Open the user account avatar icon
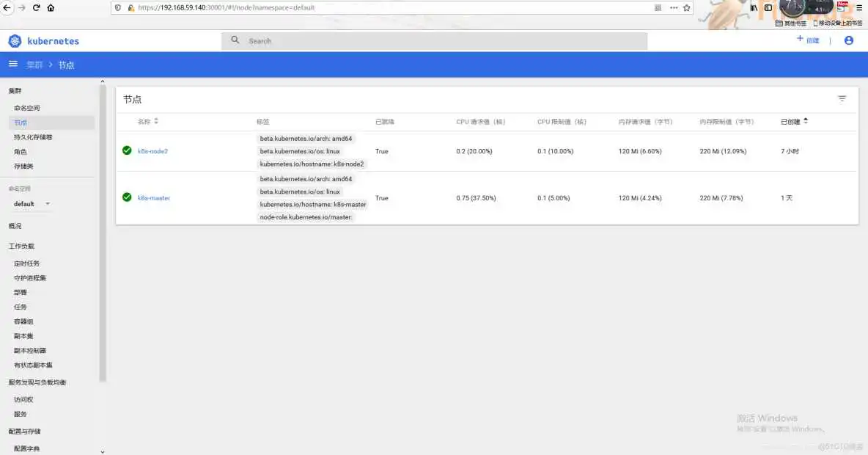 [x=849, y=40]
